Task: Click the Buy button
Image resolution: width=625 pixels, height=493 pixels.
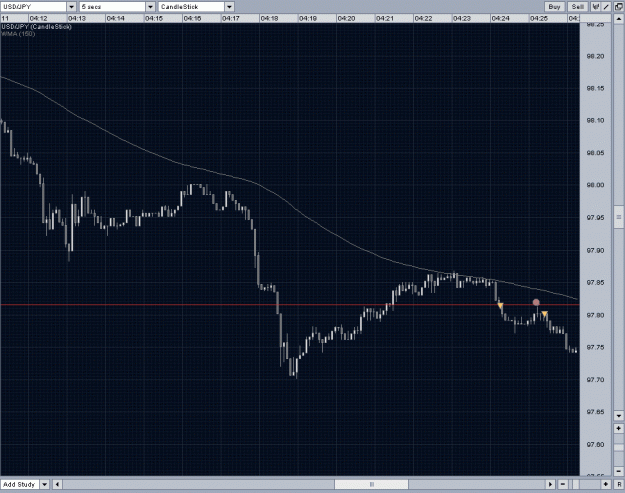Action: tap(554, 6)
